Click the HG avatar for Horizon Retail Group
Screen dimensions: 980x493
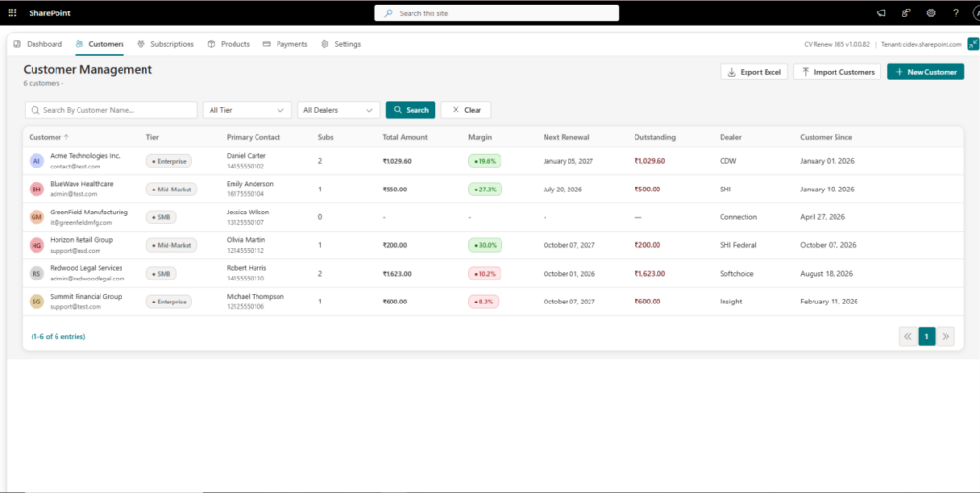36,246
